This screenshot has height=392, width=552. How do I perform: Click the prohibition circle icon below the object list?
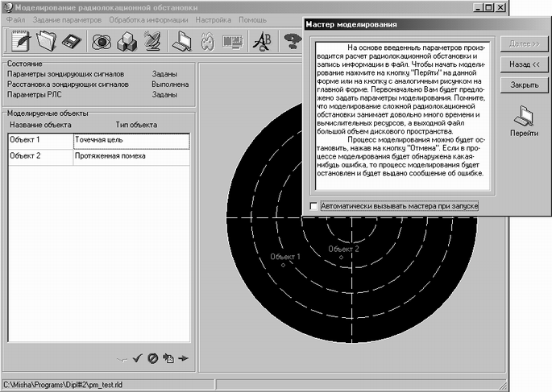coord(153,358)
